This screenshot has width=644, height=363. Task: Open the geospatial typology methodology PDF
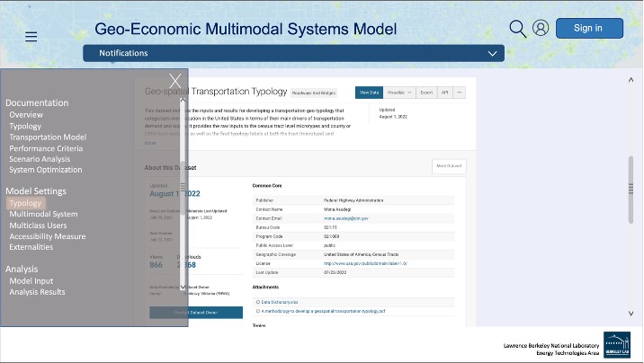pos(323,311)
